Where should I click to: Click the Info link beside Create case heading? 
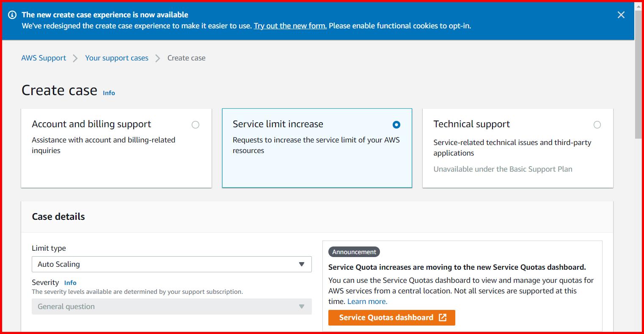coord(108,93)
